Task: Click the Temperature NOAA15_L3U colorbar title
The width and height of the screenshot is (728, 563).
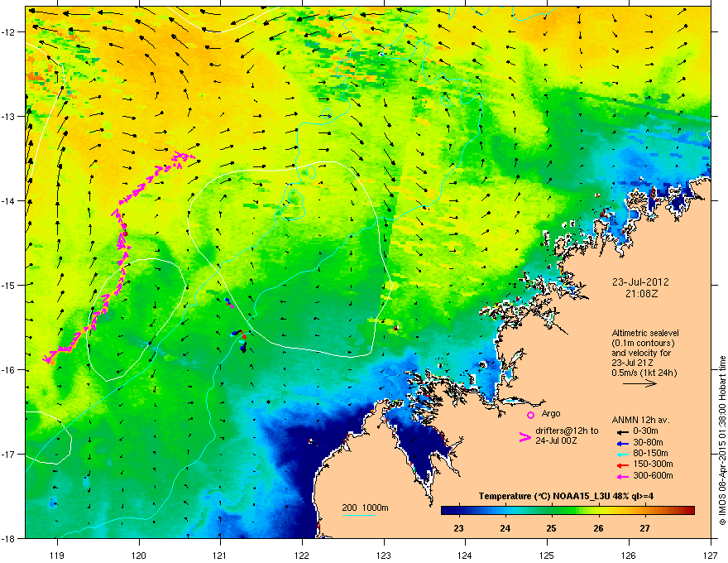Action: [x=566, y=496]
